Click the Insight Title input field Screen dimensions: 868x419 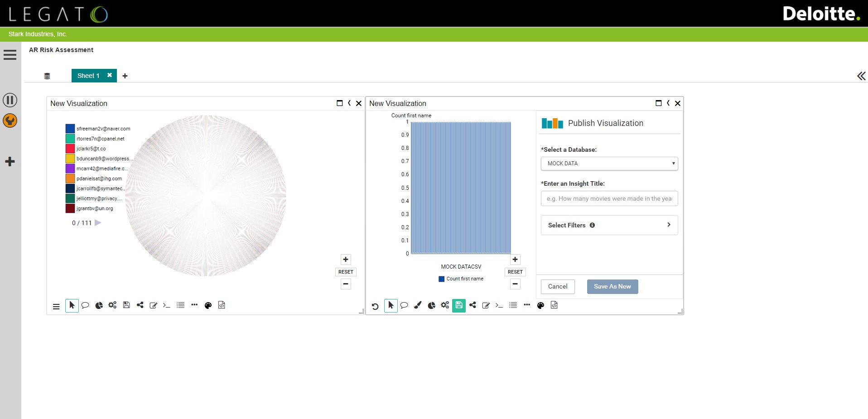(609, 198)
